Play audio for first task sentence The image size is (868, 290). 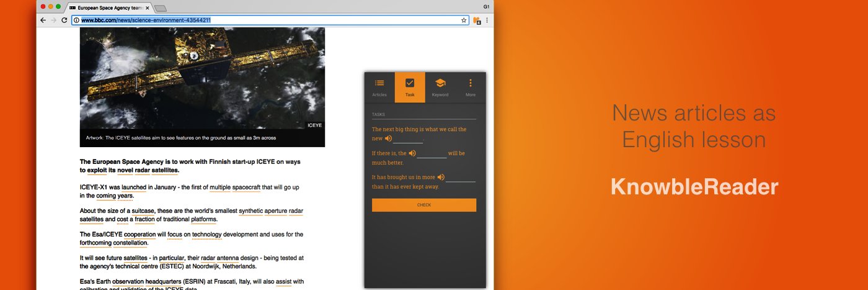388,138
